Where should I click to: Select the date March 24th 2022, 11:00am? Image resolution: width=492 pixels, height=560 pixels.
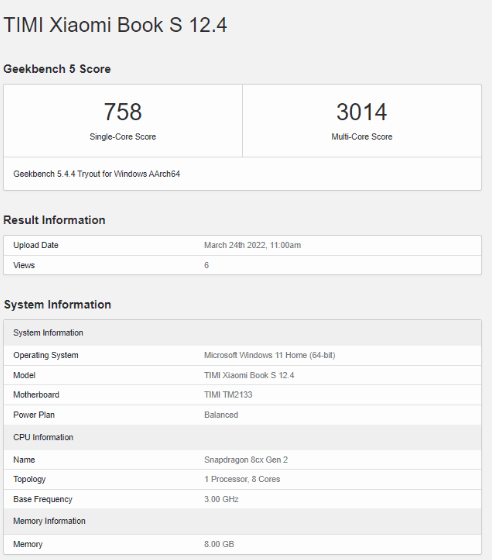[x=252, y=245]
